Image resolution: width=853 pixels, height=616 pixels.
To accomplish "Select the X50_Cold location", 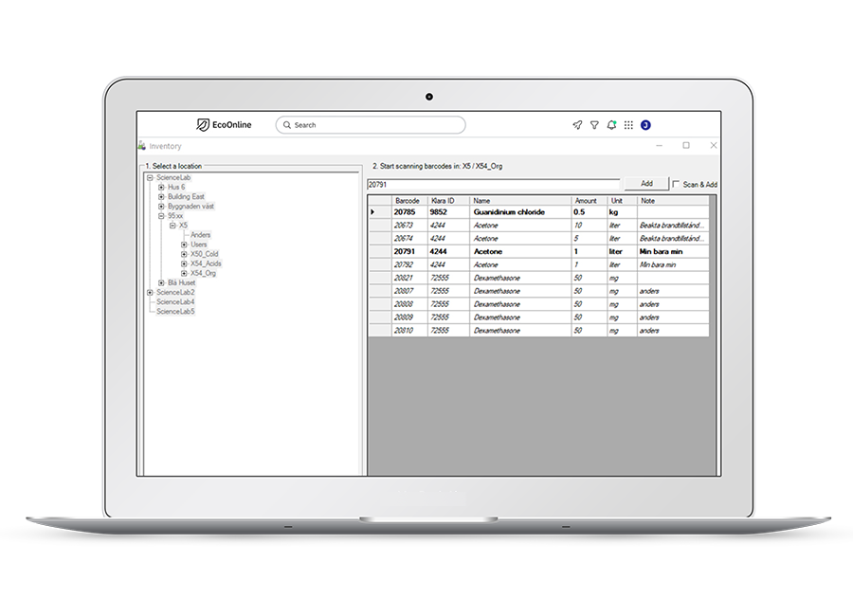I will point(204,254).
